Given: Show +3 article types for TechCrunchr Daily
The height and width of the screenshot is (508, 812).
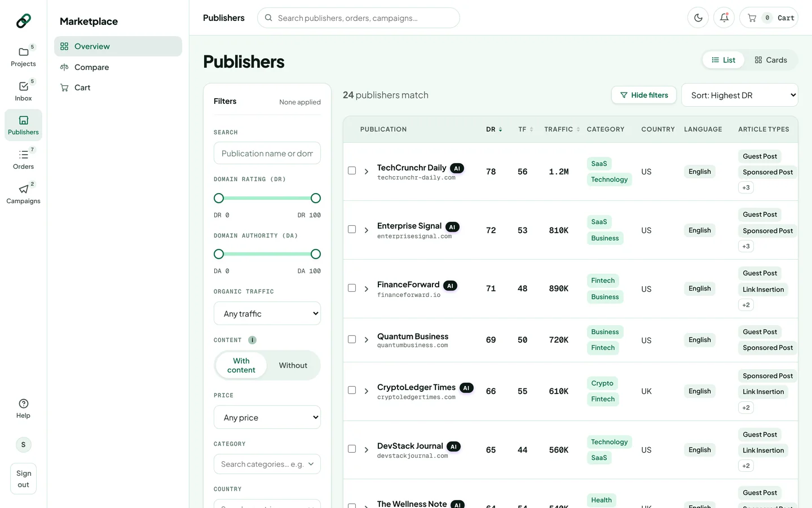Looking at the screenshot, I should (746, 187).
